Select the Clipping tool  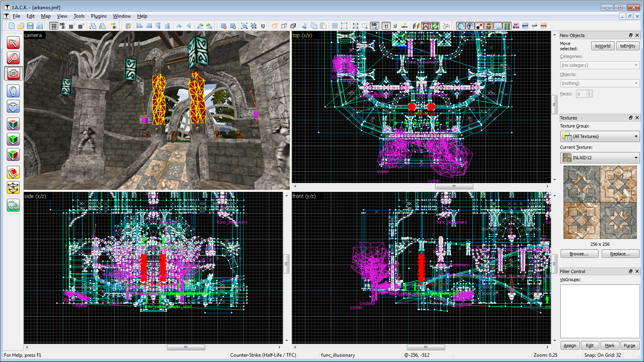(13, 172)
